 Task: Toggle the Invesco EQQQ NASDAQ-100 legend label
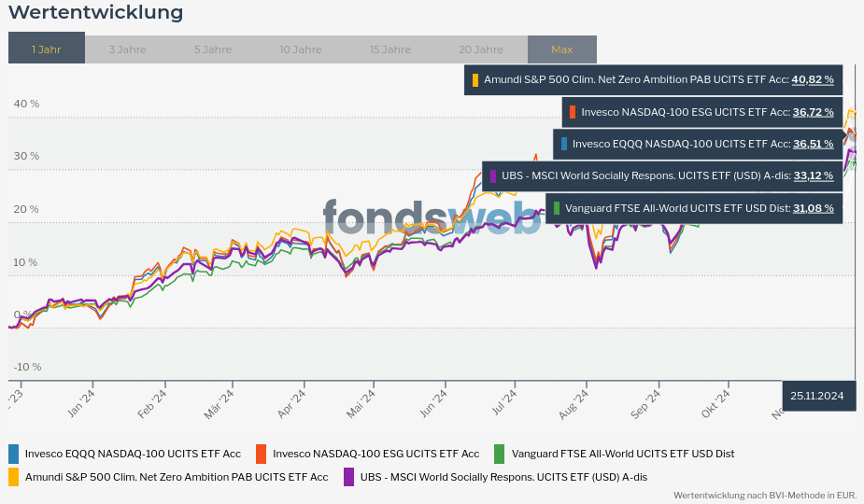tap(133, 454)
